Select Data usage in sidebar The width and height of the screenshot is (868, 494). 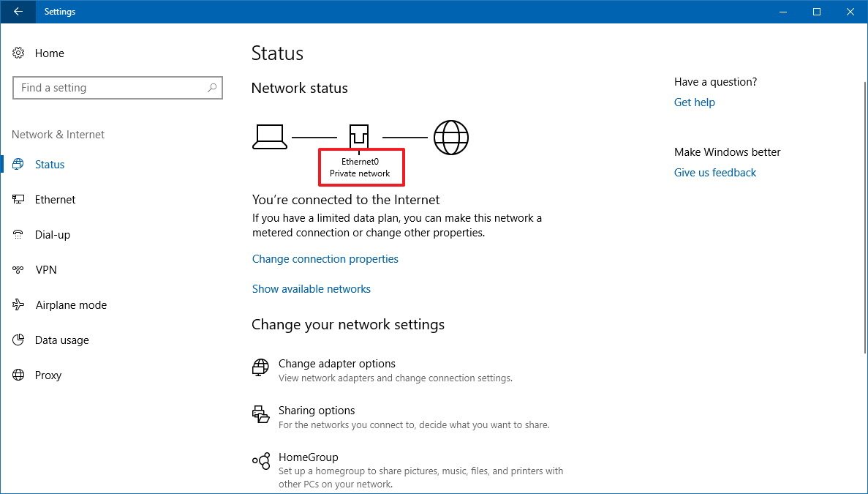[61, 340]
